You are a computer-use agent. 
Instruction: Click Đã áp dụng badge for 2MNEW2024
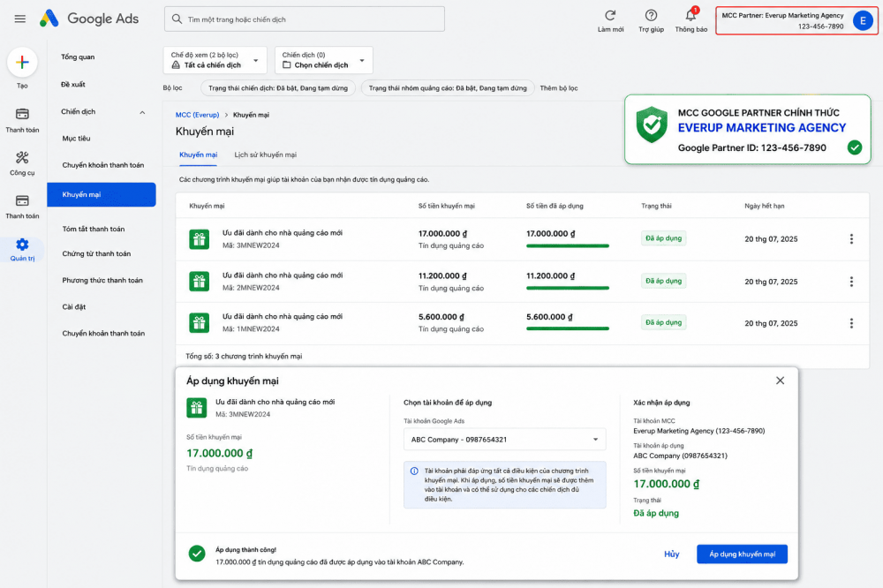663,281
